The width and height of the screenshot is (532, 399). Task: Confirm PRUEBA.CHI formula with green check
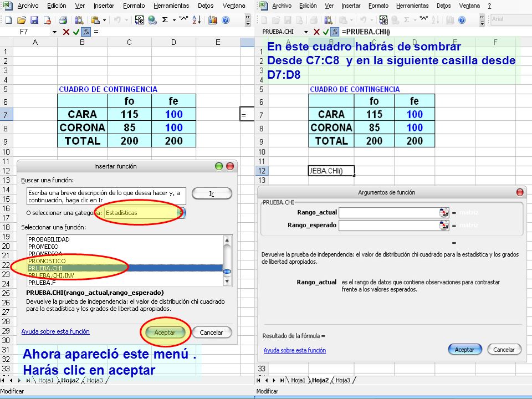pos(326,32)
